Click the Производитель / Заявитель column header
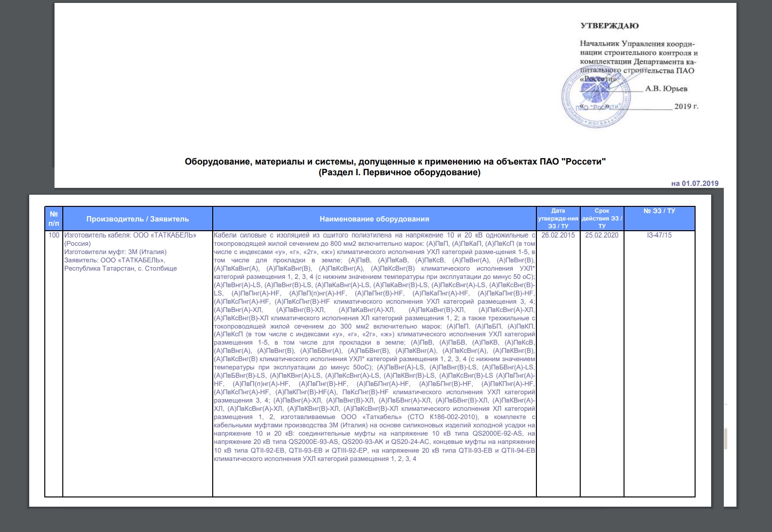 (138, 219)
